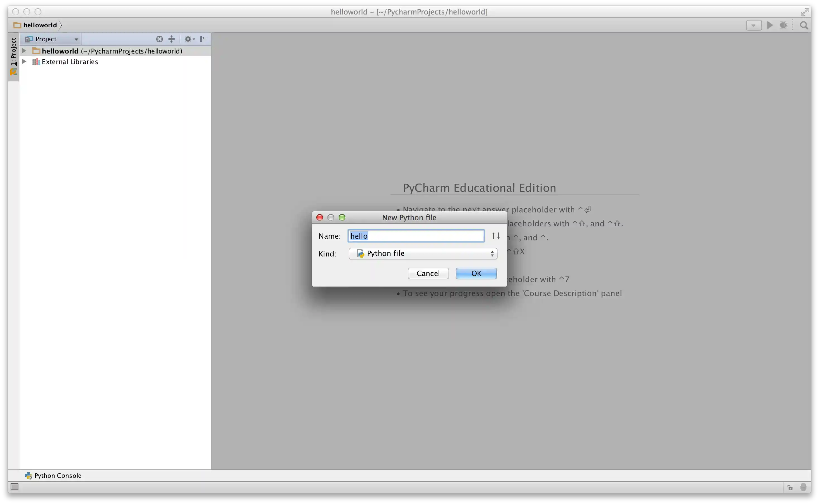
Task: Confirm with the OK button
Action: pyautogui.click(x=476, y=273)
